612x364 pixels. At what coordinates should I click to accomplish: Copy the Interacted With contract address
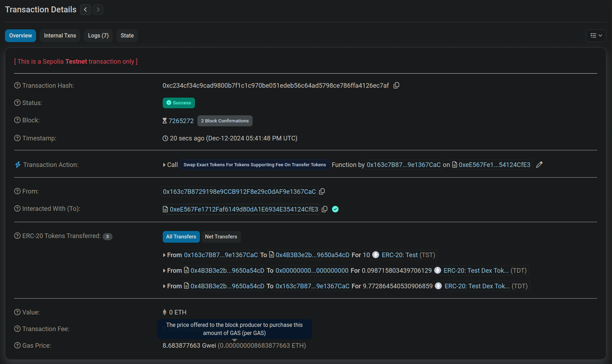coord(324,209)
